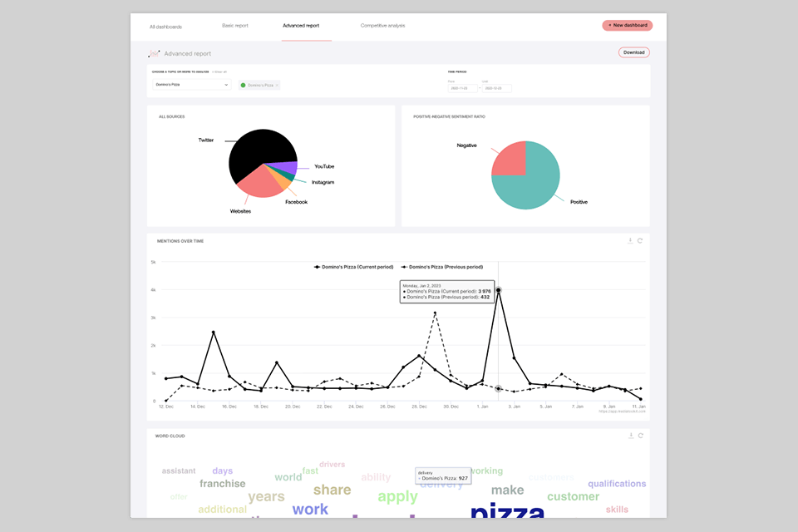798x532 pixels.
Task: Click the word 'share' in word cloud
Action: click(332, 490)
